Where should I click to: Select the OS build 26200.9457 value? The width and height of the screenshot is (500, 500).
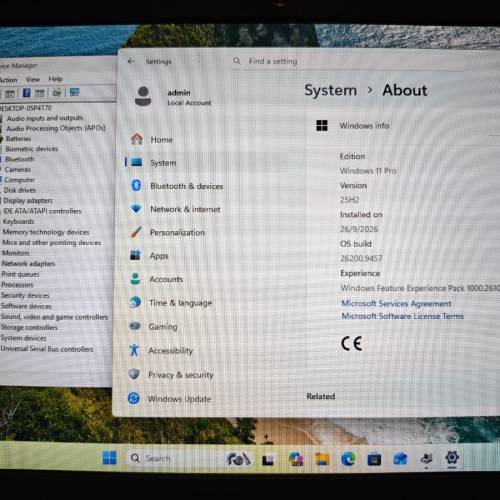click(x=361, y=258)
